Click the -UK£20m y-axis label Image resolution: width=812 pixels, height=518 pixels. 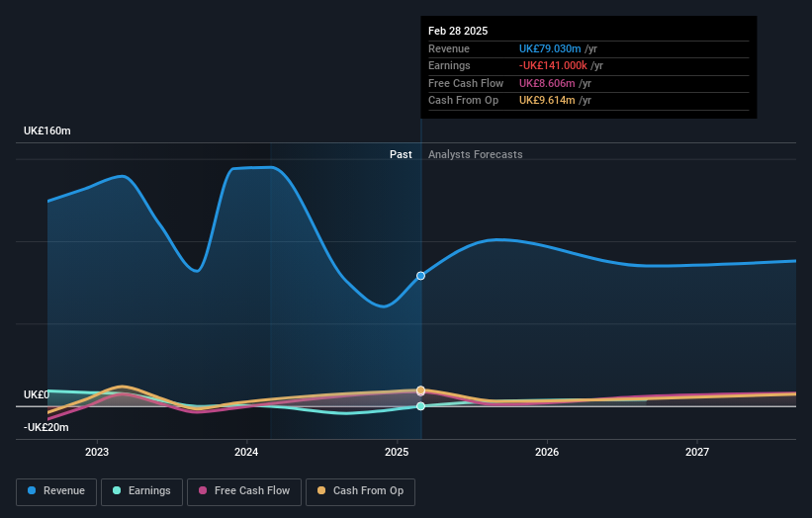click(46, 427)
